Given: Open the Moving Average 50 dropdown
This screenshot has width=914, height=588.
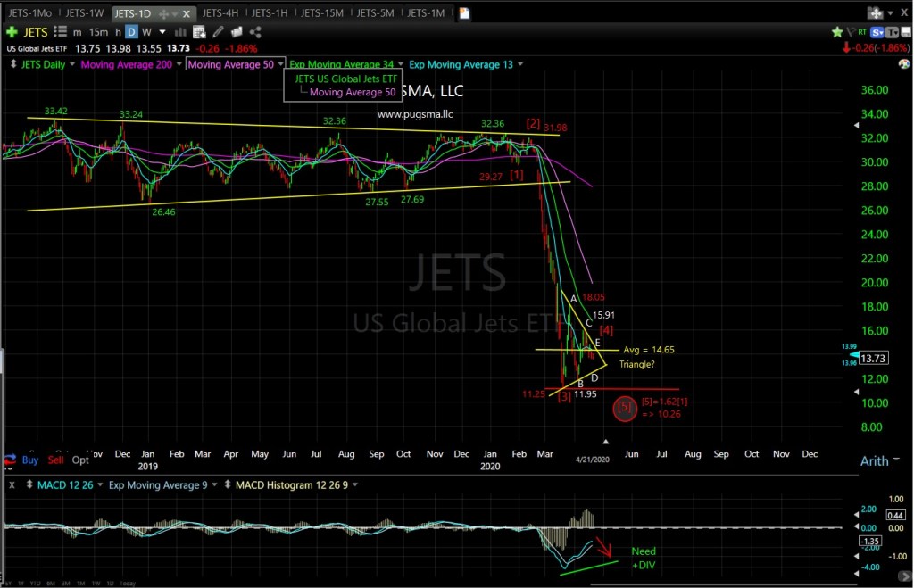Looking at the screenshot, I should 280,64.
